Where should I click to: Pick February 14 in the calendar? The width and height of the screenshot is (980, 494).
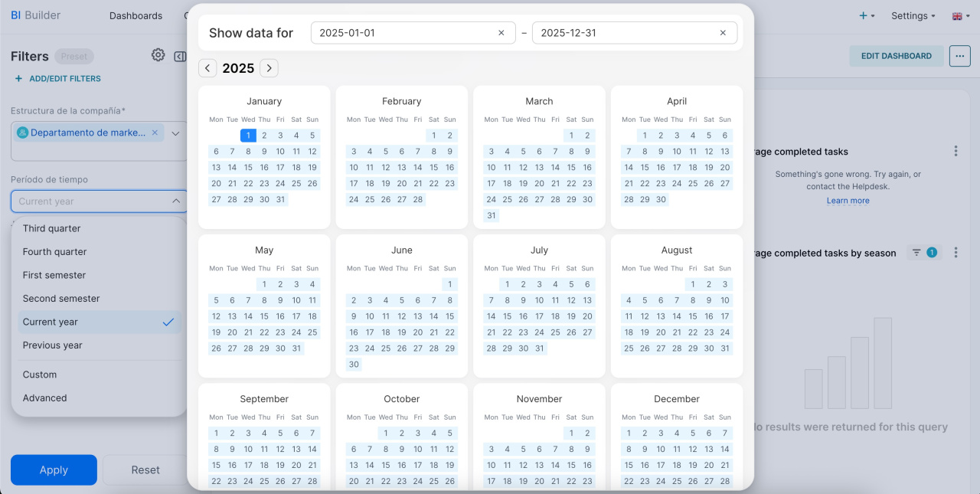click(x=418, y=168)
